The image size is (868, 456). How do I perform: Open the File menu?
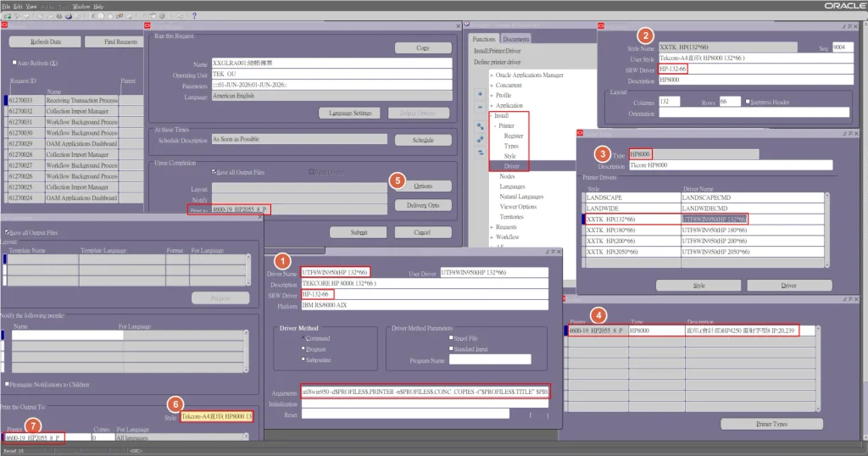[x=6, y=7]
